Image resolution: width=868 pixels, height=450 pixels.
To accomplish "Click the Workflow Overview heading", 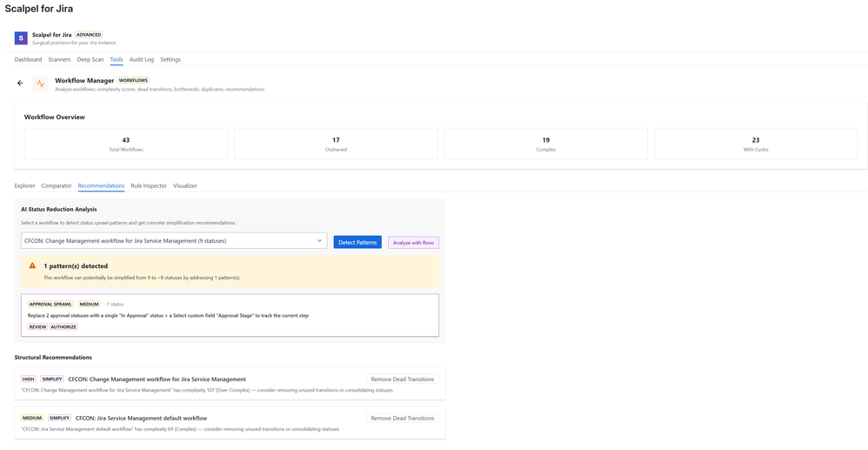I will (54, 117).
